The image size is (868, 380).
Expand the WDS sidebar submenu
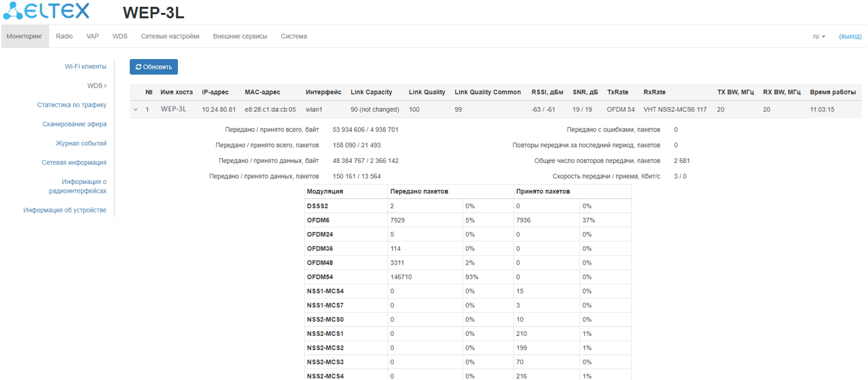point(96,85)
